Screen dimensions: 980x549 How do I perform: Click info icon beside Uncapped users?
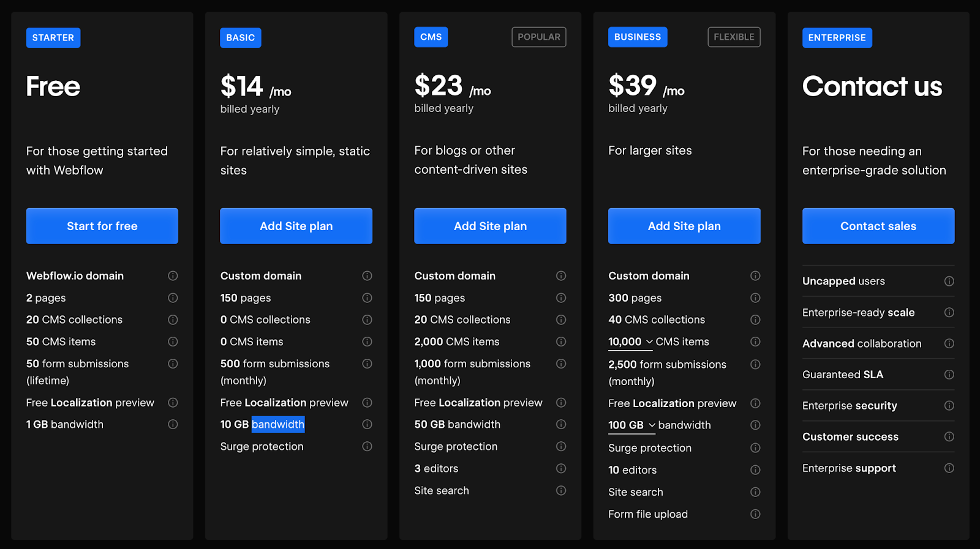click(x=949, y=281)
